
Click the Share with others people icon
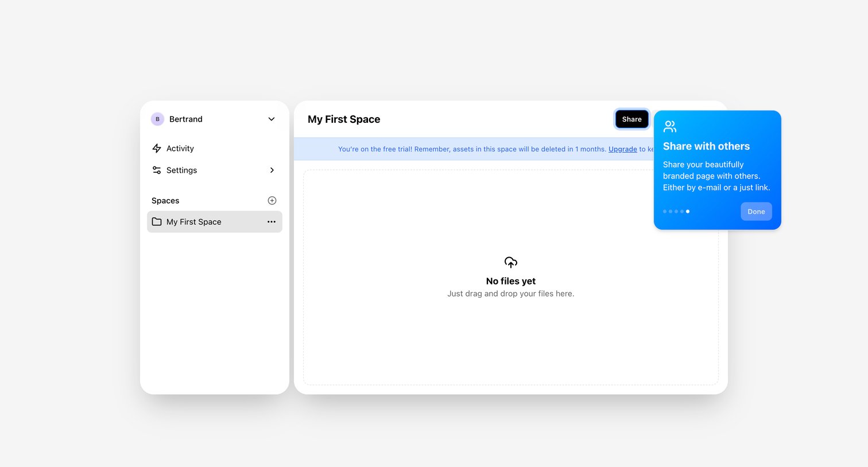tap(670, 126)
